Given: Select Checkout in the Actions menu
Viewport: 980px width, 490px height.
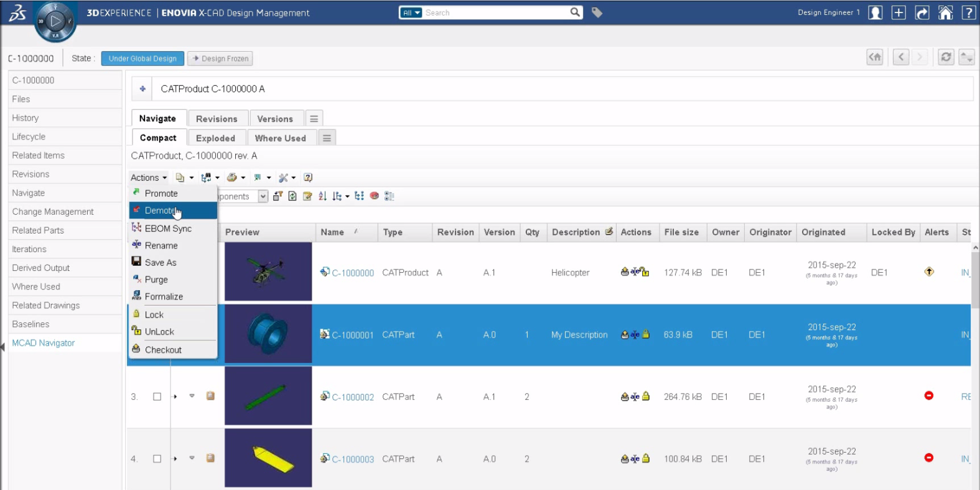Looking at the screenshot, I should pyautogui.click(x=163, y=350).
